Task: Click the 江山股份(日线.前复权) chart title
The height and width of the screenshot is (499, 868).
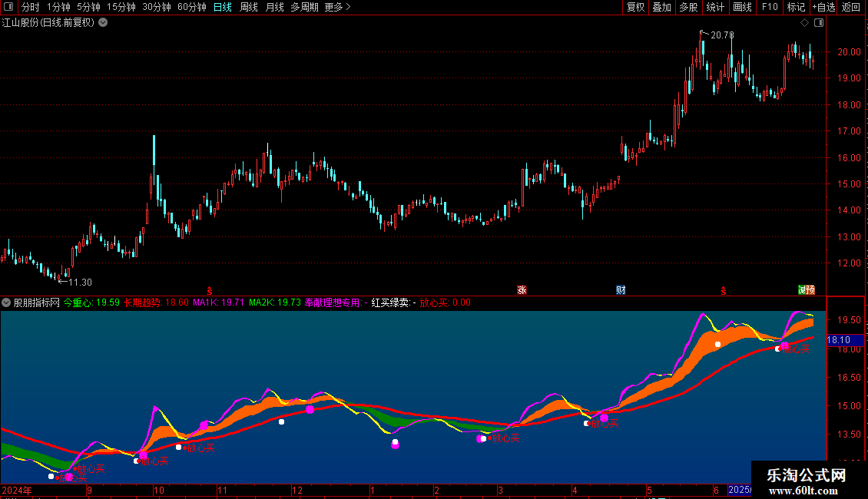Action: point(48,23)
